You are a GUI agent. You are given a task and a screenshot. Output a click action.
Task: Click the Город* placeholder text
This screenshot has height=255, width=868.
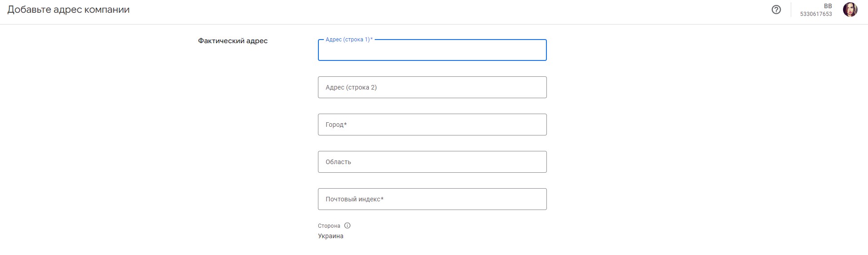point(336,125)
